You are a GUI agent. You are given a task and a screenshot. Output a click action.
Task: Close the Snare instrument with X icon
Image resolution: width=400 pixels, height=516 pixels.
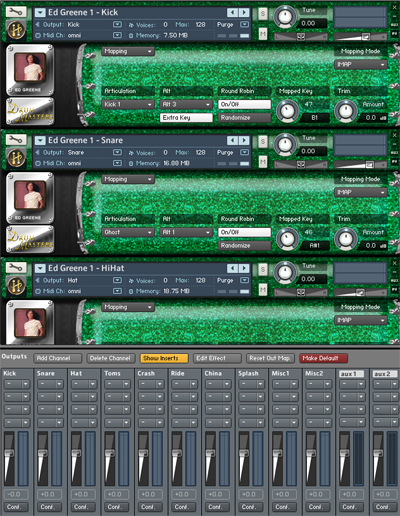tap(394, 135)
